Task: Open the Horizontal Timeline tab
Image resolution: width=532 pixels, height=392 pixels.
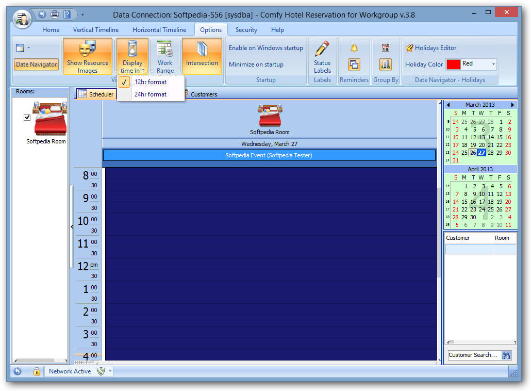Action: click(x=159, y=30)
